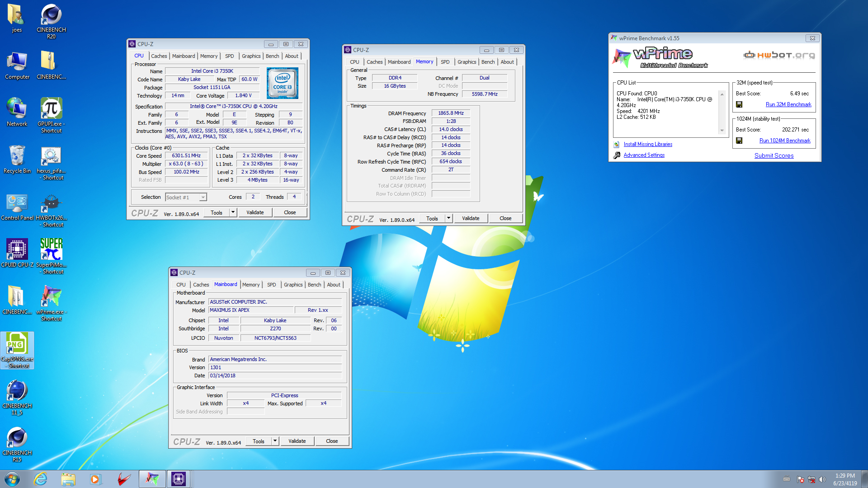Open CINEBENCH 11_5 desktop icon
This screenshot has width=868, height=488.
(17, 397)
